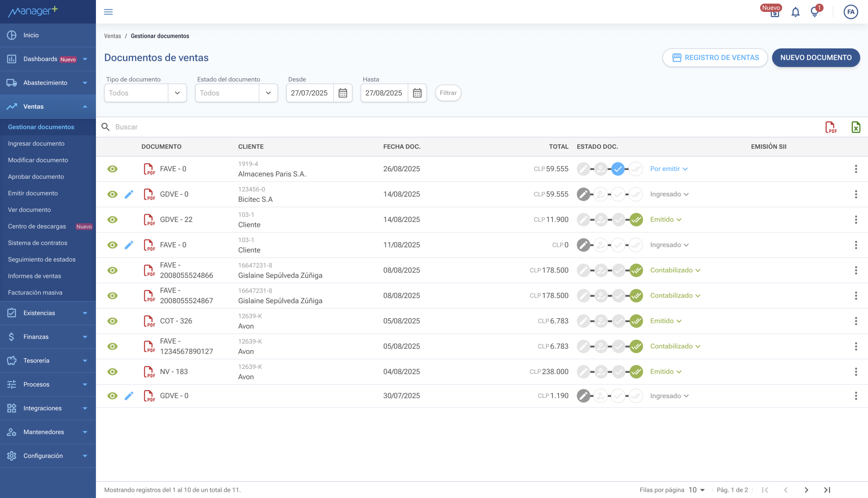
Task: Open the Filas por página selector
Action: (696, 490)
